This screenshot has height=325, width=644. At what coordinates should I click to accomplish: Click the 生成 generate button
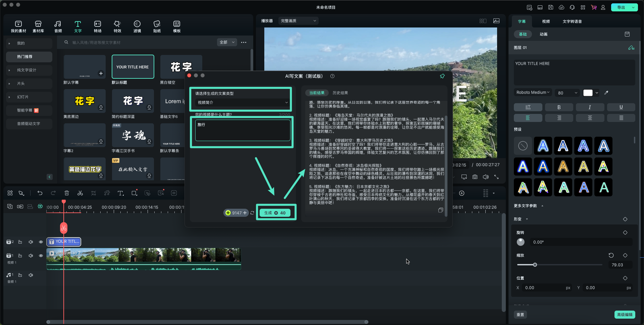[275, 213]
